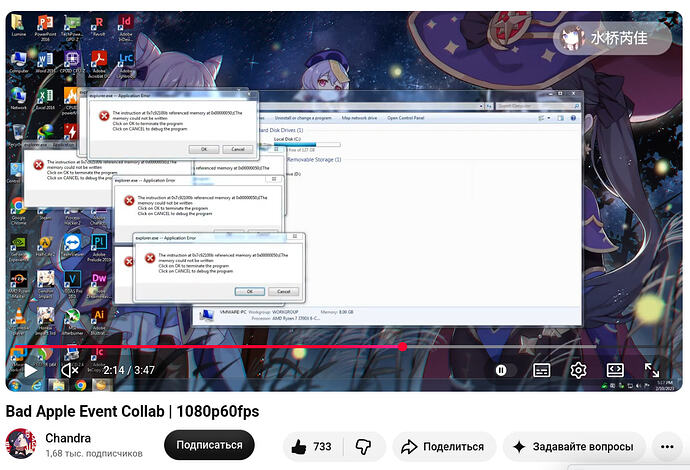The width and height of the screenshot is (690, 470).
Task: Switch to theater mode
Action: pyautogui.click(x=615, y=370)
